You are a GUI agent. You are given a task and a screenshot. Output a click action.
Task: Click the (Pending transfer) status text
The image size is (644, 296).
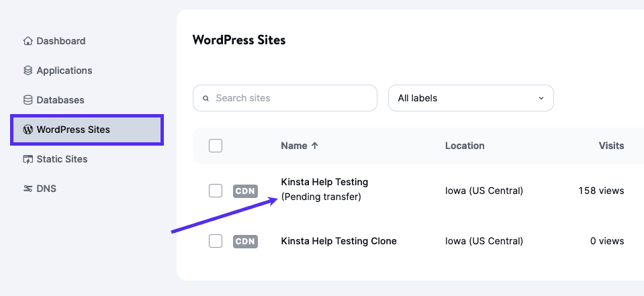pyautogui.click(x=321, y=197)
